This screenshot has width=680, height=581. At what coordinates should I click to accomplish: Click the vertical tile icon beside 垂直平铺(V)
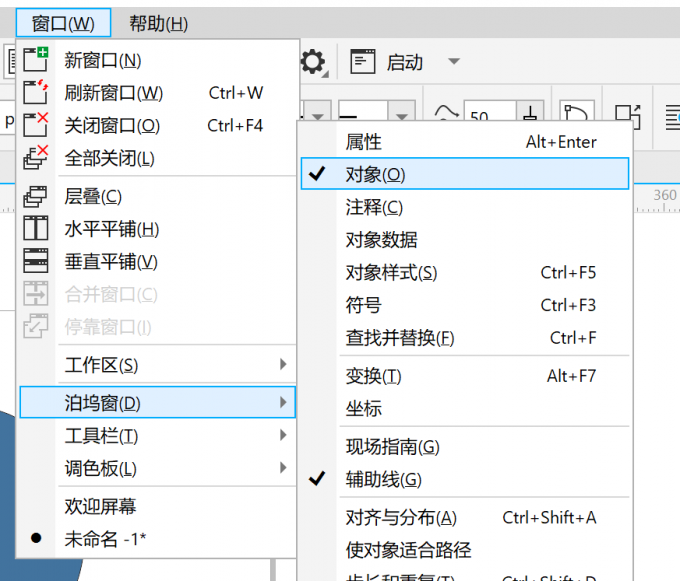36,261
